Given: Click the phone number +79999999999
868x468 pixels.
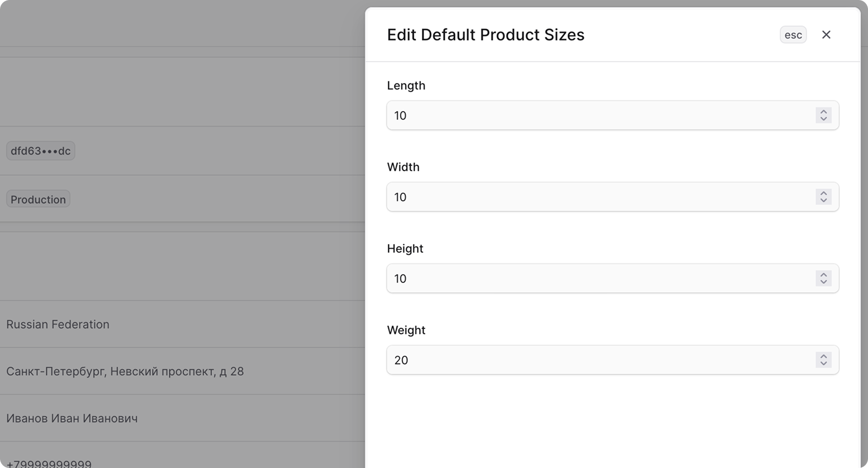Looking at the screenshot, I should pyautogui.click(x=48, y=462).
